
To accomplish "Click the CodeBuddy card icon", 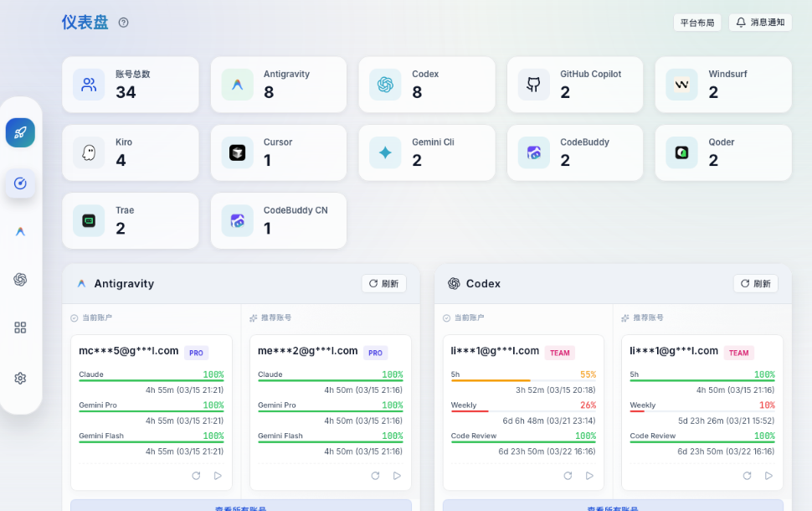I will tap(533, 153).
